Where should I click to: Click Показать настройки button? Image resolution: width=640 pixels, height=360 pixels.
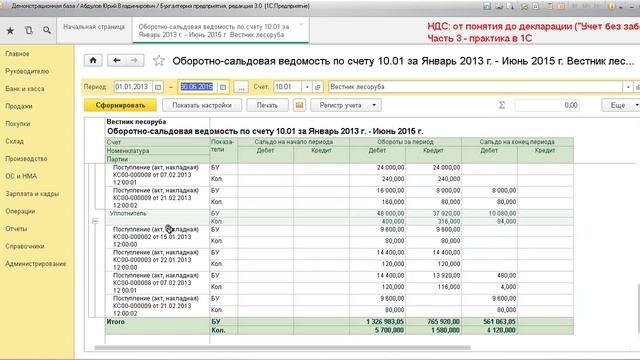(202, 105)
